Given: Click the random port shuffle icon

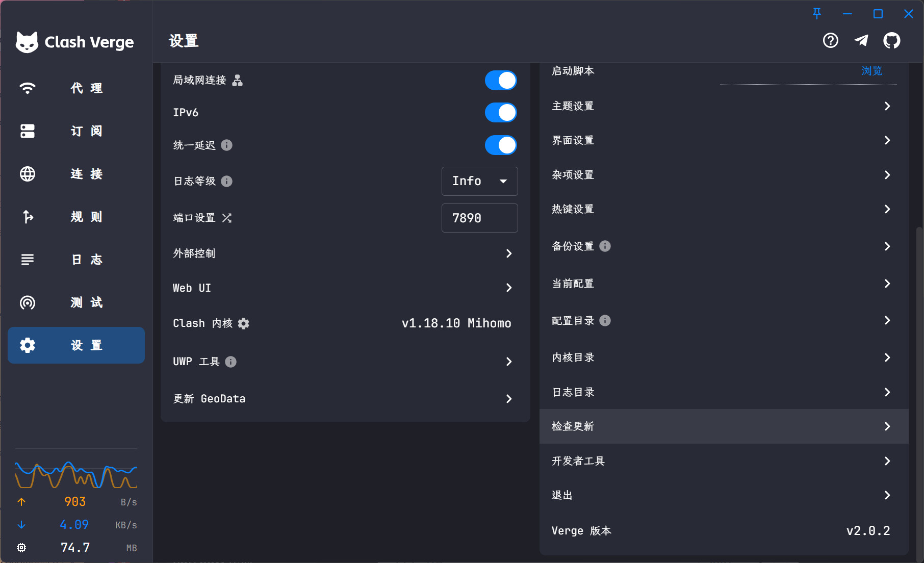Looking at the screenshot, I should (x=227, y=218).
